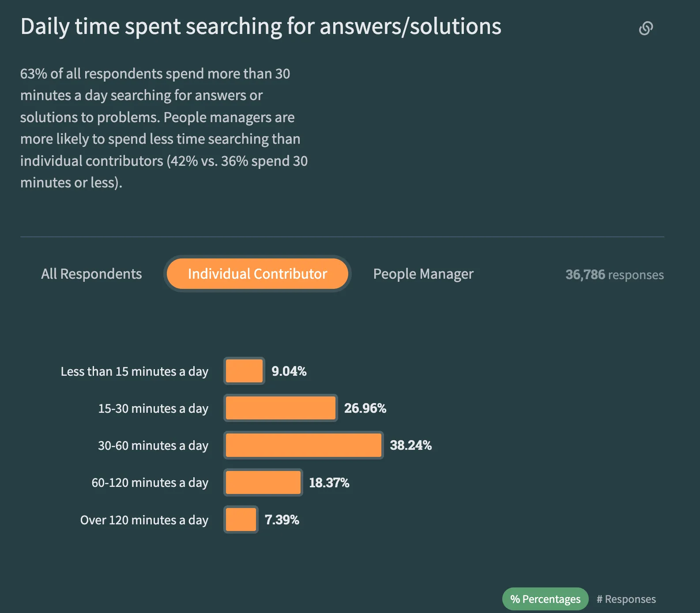The width and height of the screenshot is (700, 613).
Task: Click the section title about daily searching time
Action: click(x=260, y=26)
